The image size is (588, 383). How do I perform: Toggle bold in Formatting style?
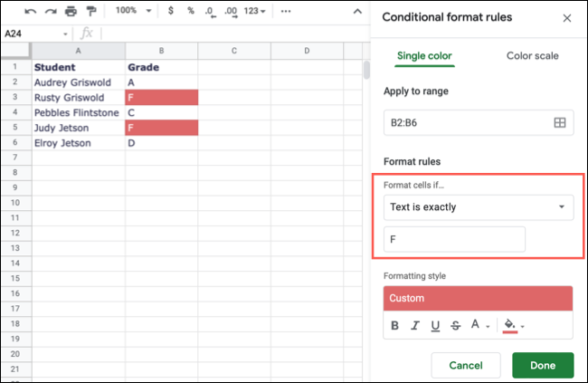click(x=394, y=326)
